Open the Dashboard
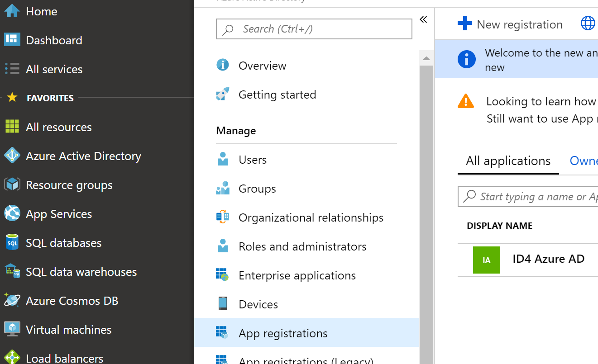The image size is (598, 364). coord(54,40)
